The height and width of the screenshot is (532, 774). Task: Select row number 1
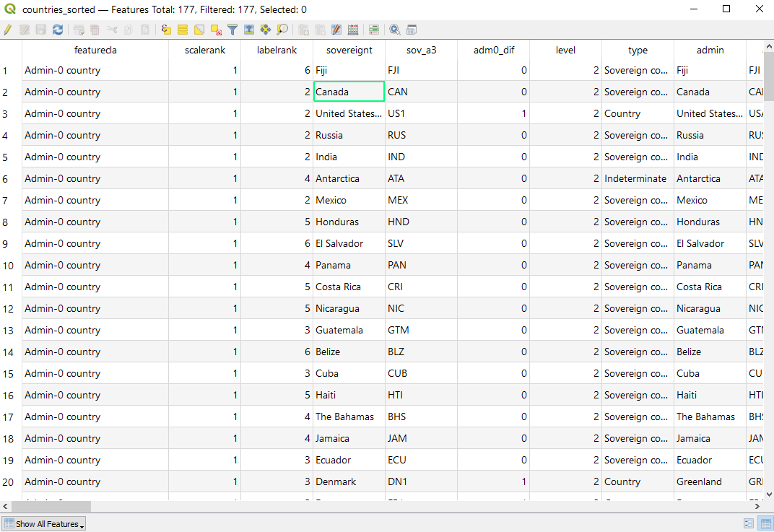[x=11, y=70]
